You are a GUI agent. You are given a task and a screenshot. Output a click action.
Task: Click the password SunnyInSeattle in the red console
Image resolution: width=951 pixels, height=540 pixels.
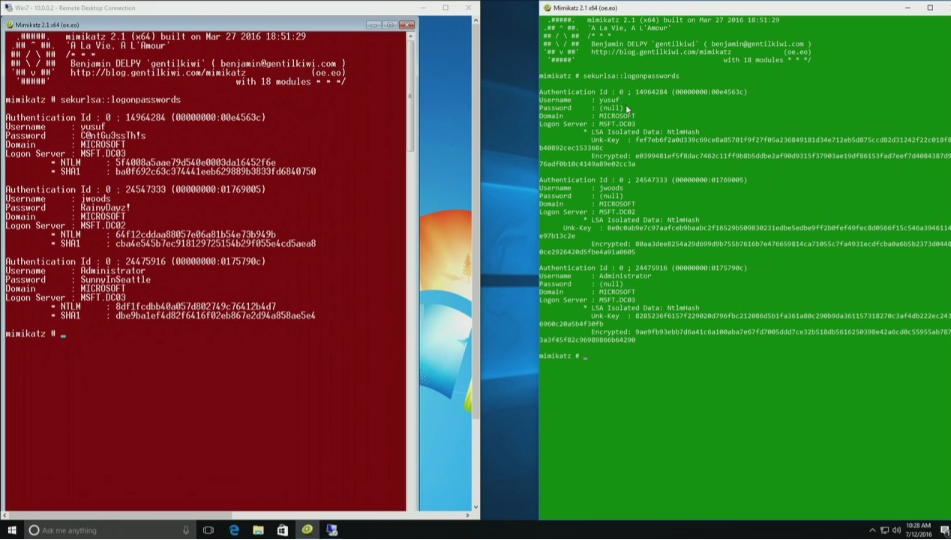click(x=115, y=280)
